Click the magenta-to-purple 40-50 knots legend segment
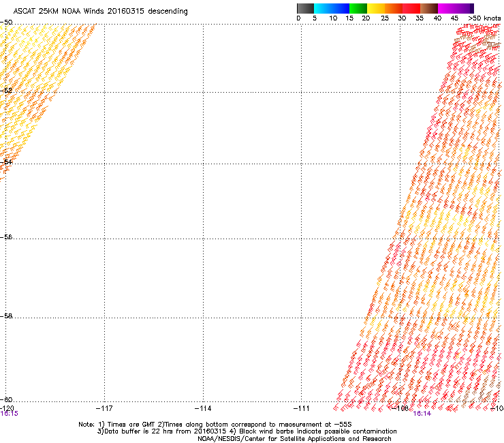Image resolution: width=504 pixels, height=443 pixels. point(456,8)
